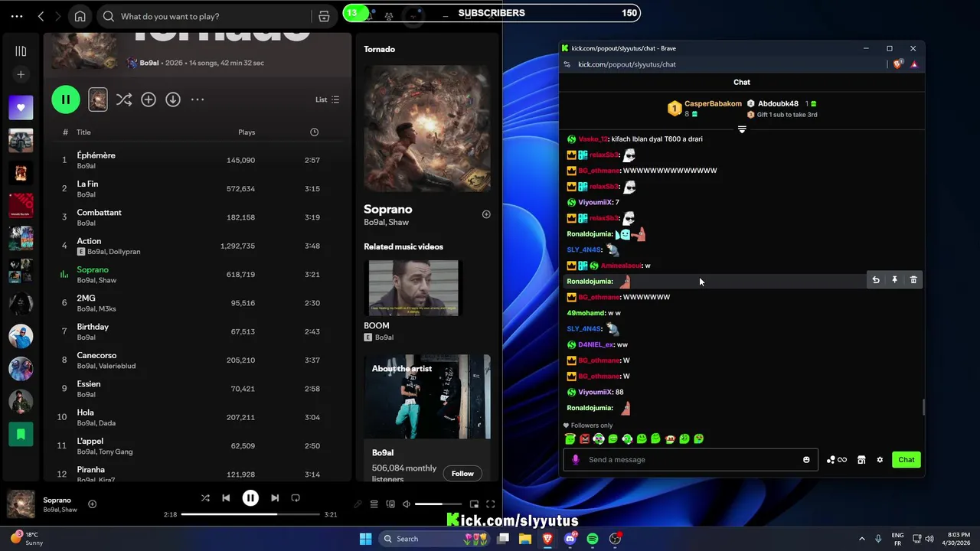Open the BOOM music video thumbnail
The height and width of the screenshot is (551, 980).
[413, 288]
